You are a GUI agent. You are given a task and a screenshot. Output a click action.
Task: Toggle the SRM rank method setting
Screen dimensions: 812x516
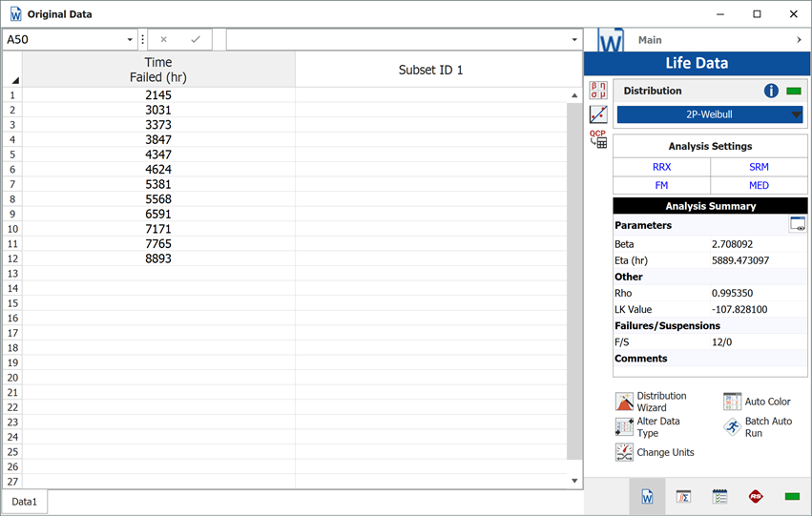759,167
